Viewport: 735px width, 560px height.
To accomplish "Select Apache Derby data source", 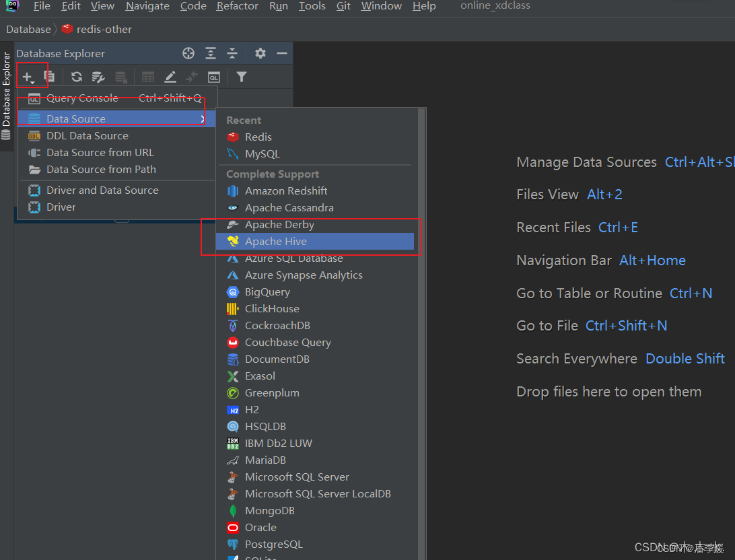I will [315, 224].
